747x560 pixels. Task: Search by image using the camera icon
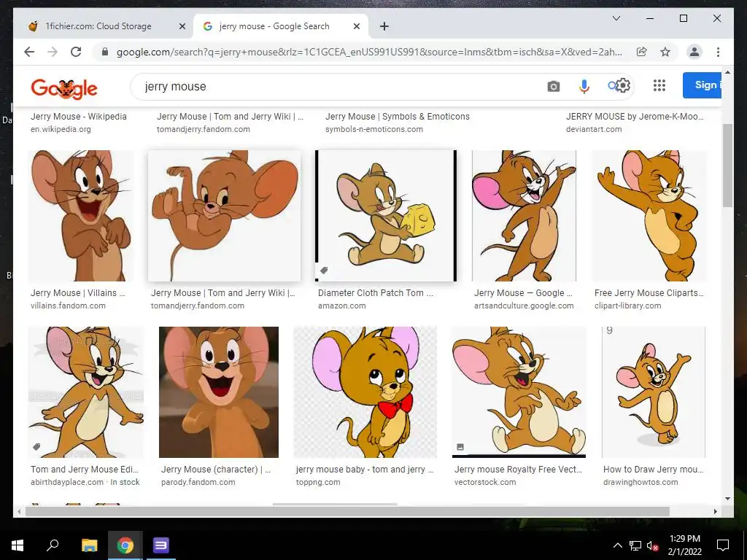coord(553,87)
